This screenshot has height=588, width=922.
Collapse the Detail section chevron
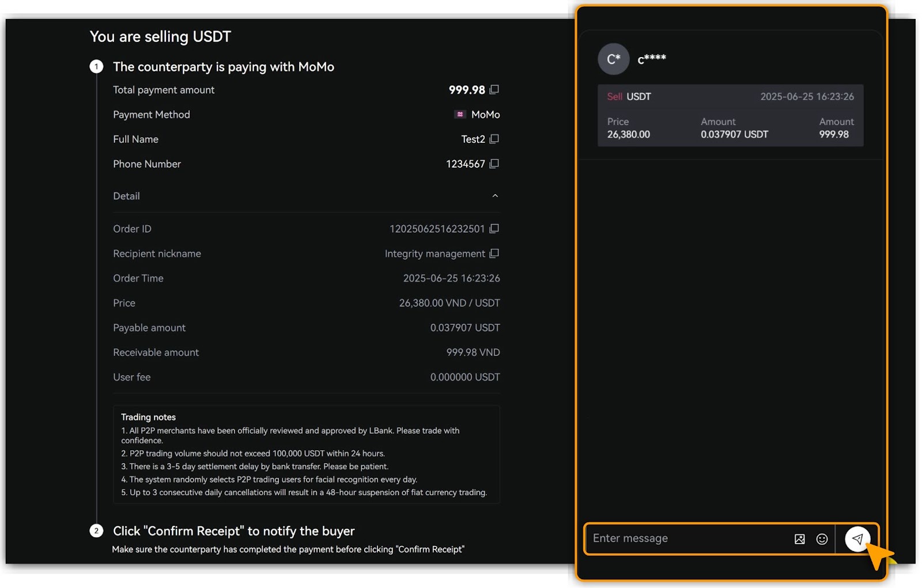(x=495, y=196)
